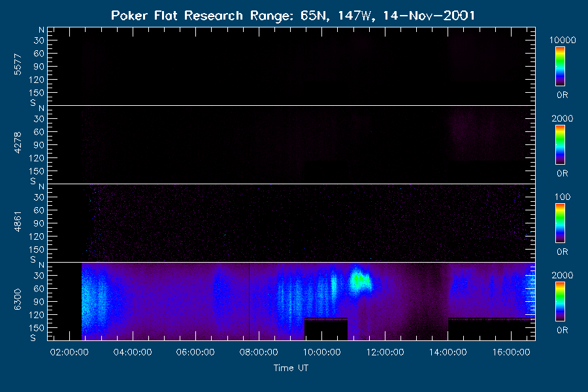
Task: Pick the 100 R color bar for 4861
Action: [x=560, y=223]
